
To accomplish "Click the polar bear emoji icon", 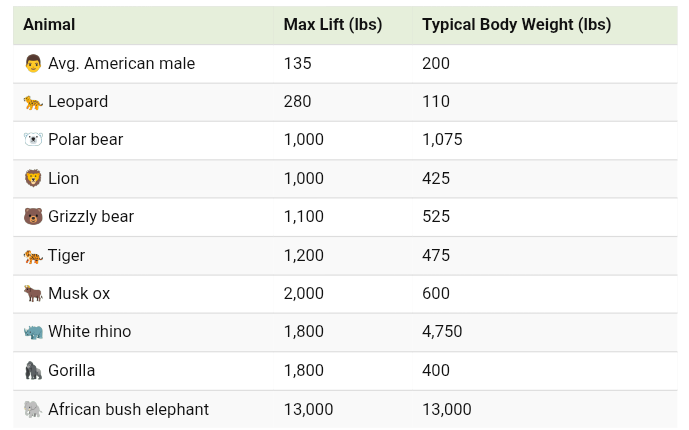I will tap(33, 140).
